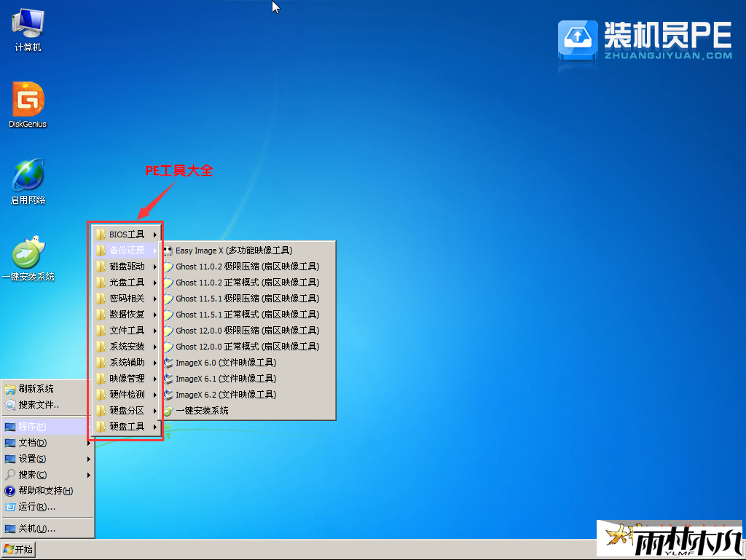
Task: Launch the 一键安装系统 desktop shortcut
Action: 28,253
